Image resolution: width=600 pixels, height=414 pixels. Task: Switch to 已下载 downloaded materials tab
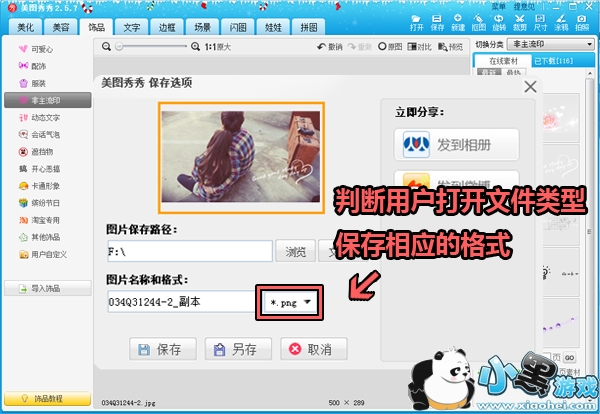click(553, 61)
